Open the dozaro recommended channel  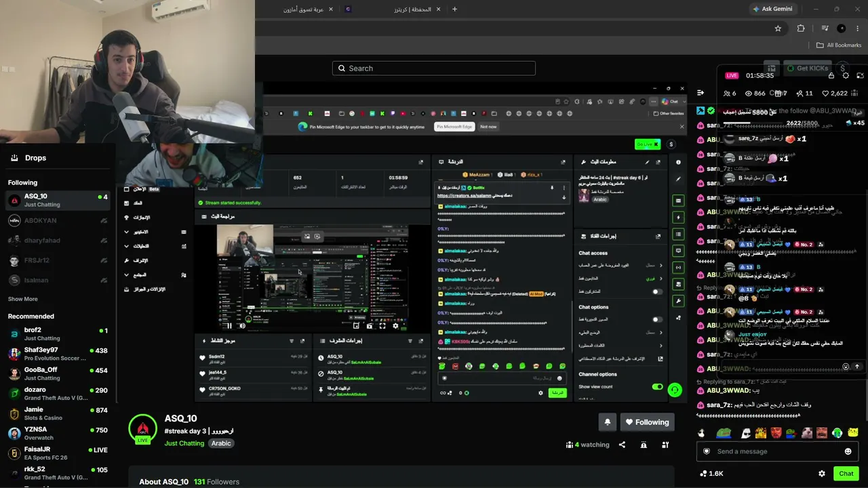(x=58, y=394)
